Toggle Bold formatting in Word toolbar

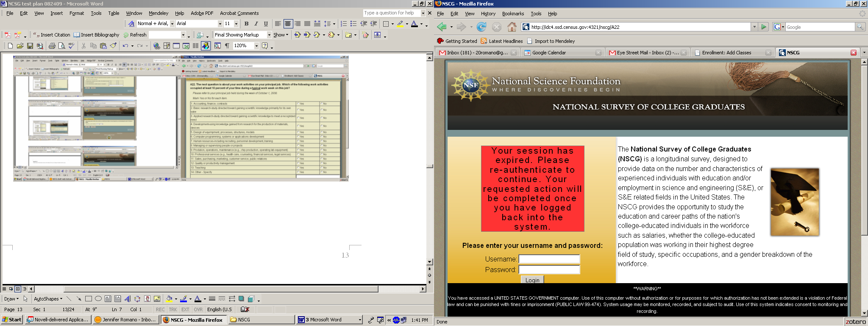pyautogui.click(x=246, y=24)
